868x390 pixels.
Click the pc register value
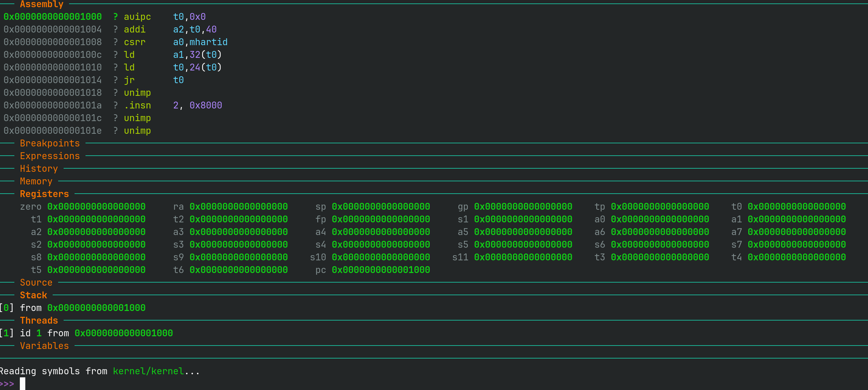(381, 270)
